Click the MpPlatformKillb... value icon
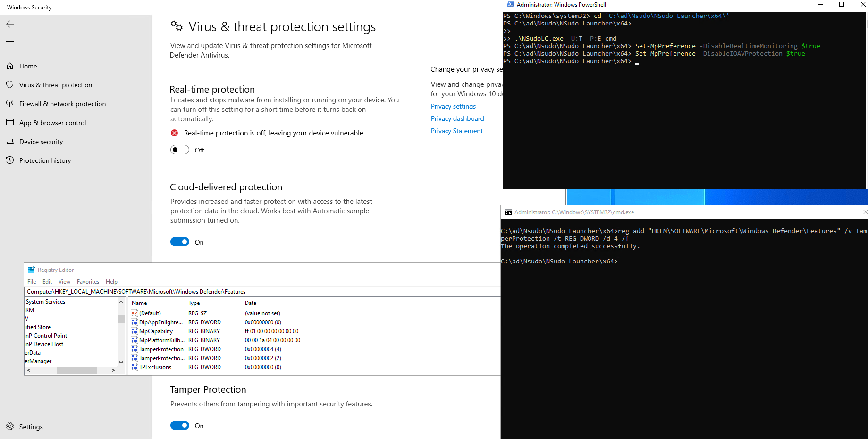 coord(135,340)
